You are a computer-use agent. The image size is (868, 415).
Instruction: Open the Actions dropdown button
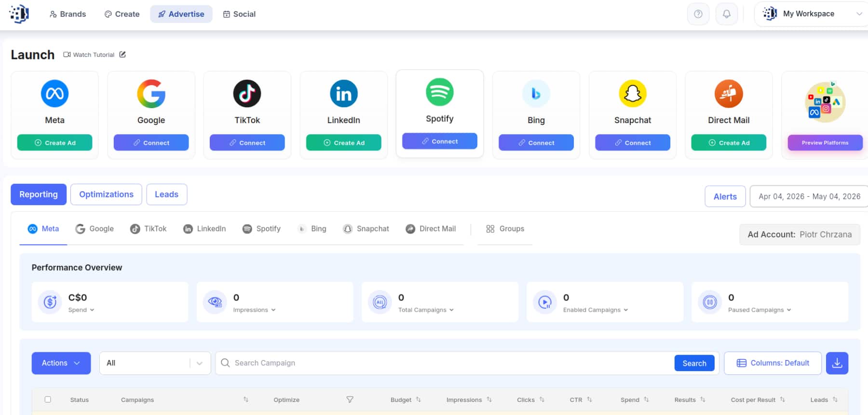click(61, 363)
